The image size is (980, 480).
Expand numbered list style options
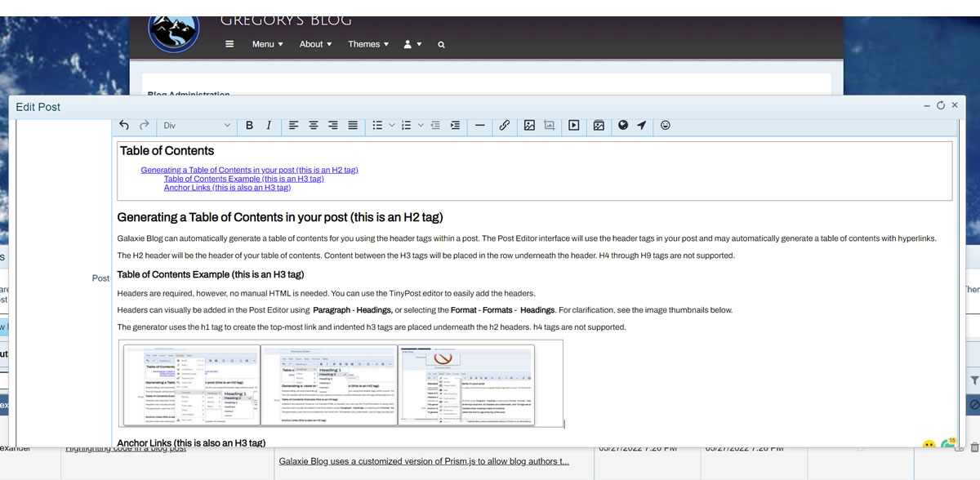[x=421, y=125]
